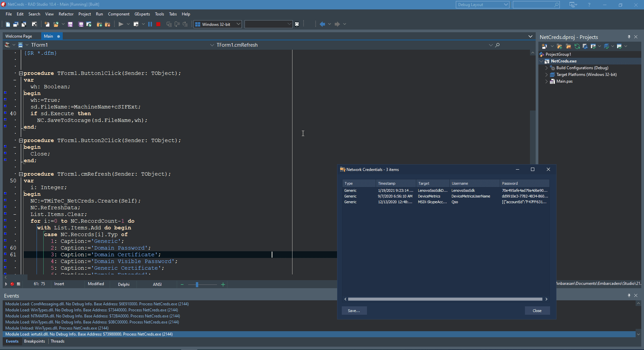Click the Projects panel New icon

(x=544, y=46)
